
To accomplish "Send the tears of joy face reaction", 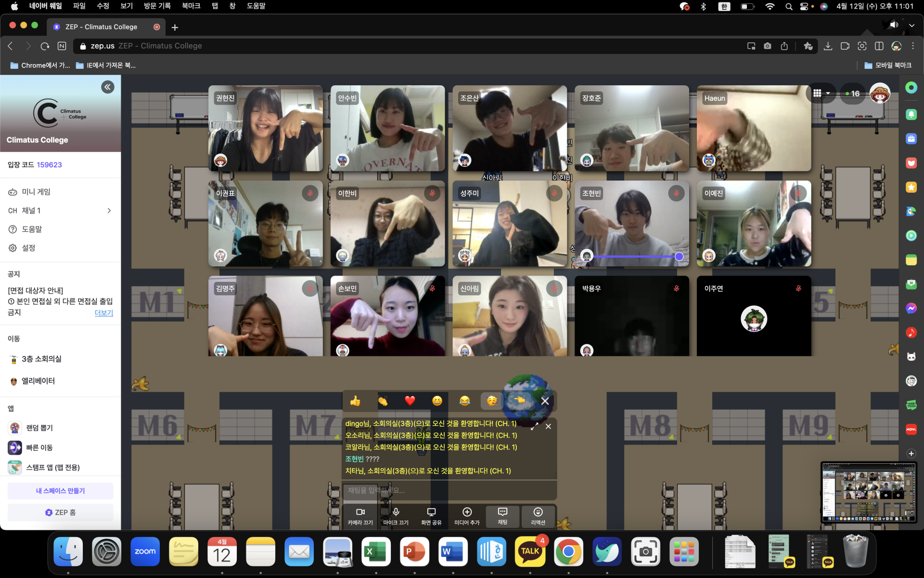I will (464, 401).
